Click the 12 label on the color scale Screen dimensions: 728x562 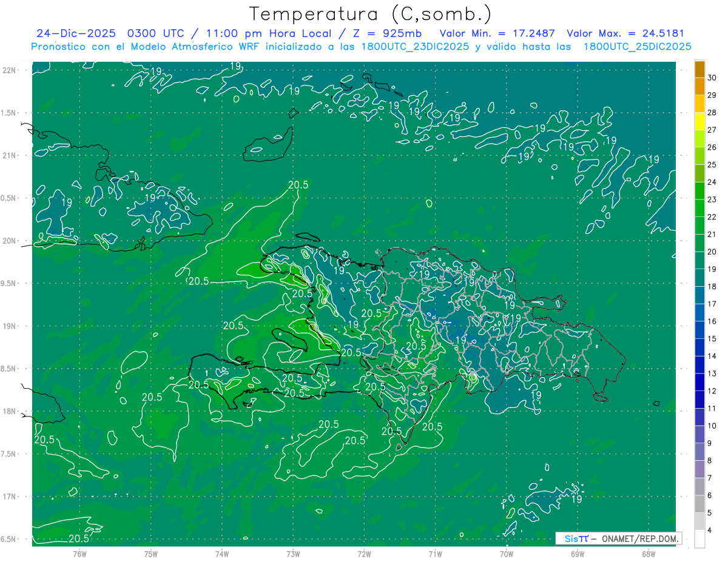point(712,391)
